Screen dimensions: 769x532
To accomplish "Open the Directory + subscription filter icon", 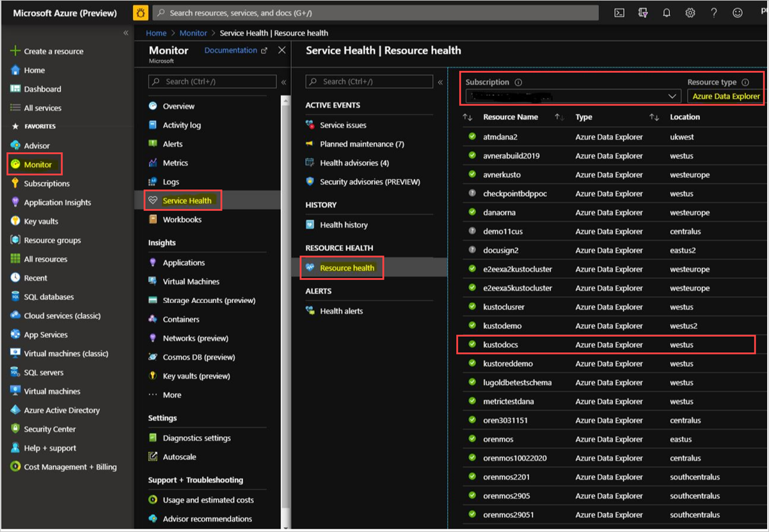I will 643,13.
